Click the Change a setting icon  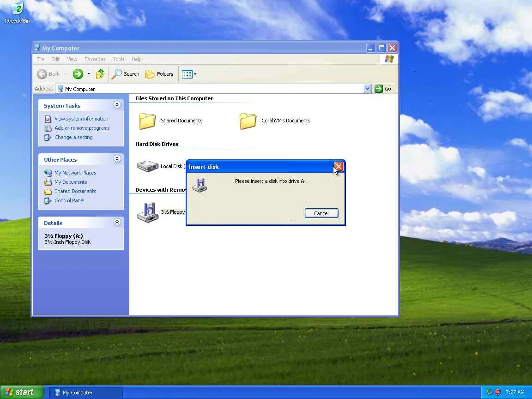click(48, 138)
